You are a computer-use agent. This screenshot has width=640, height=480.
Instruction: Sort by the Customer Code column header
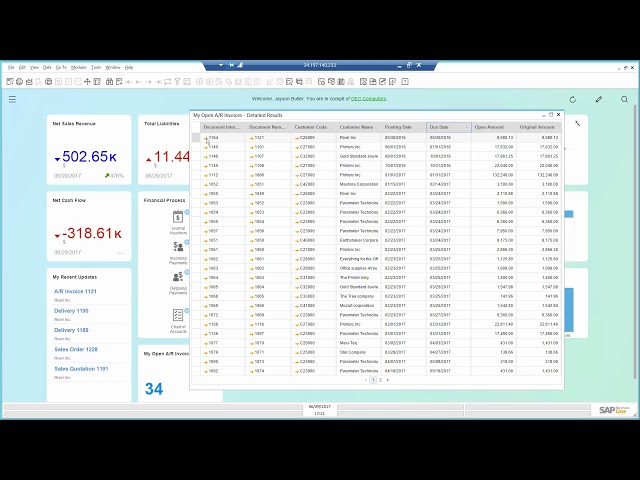pyautogui.click(x=313, y=127)
